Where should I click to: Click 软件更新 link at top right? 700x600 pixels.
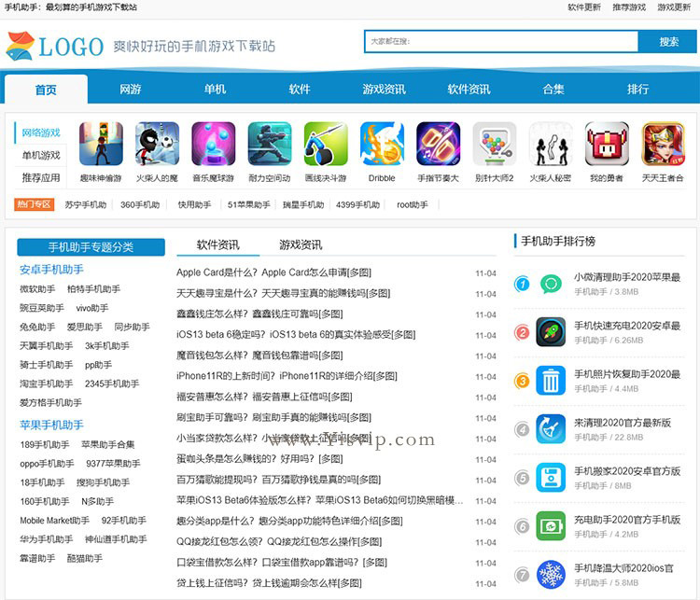(584, 7)
